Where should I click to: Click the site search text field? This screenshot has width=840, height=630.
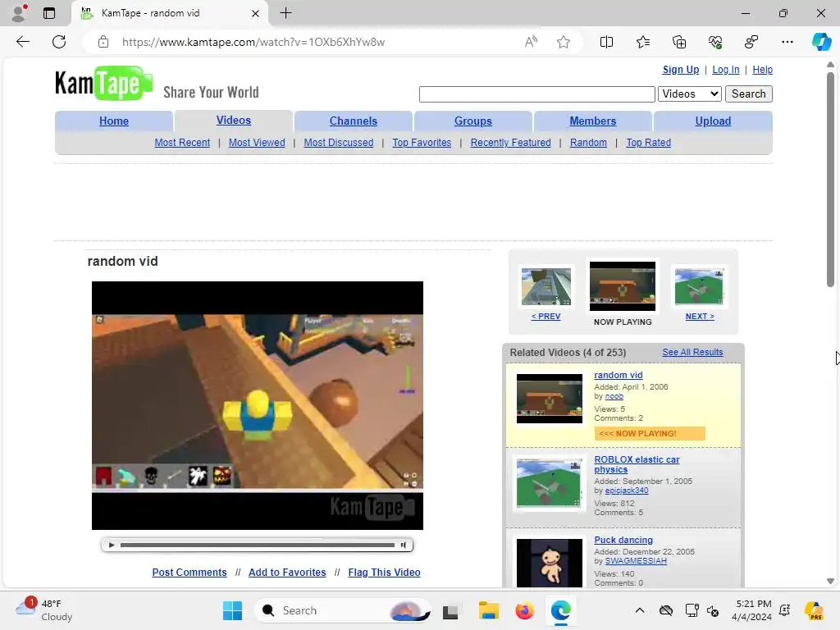pyautogui.click(x=536, y=94)
